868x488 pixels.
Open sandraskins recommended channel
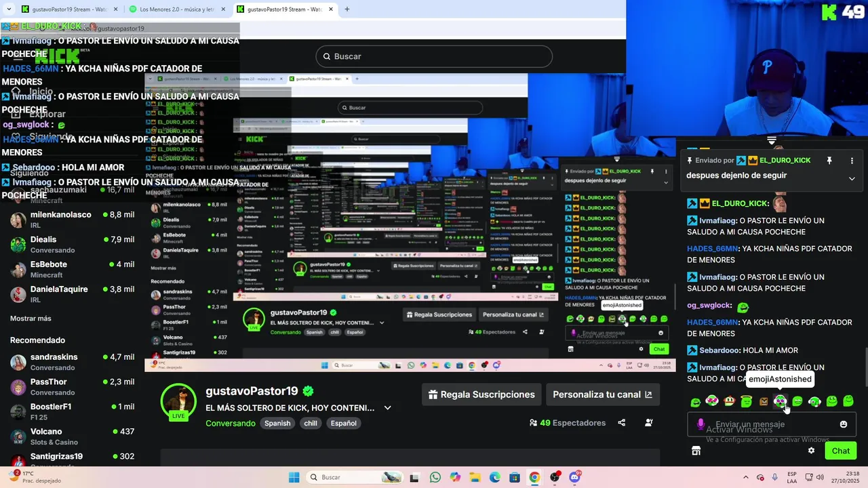[x=72, y=362]
